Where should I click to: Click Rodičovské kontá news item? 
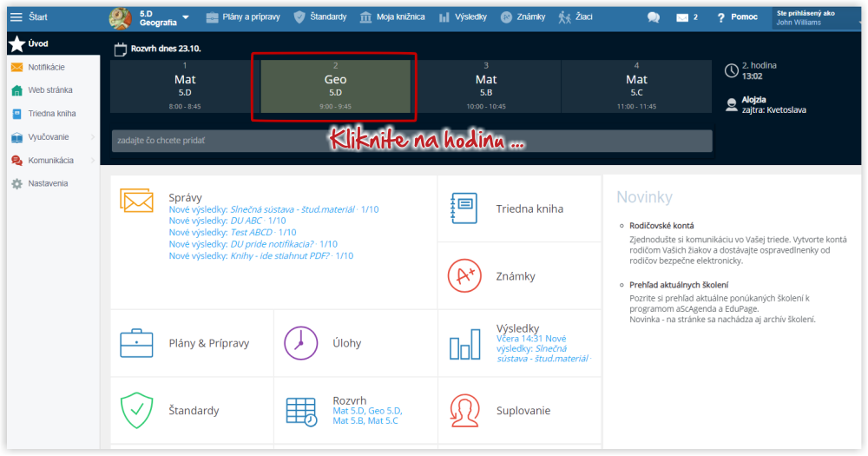click(661, 226)
